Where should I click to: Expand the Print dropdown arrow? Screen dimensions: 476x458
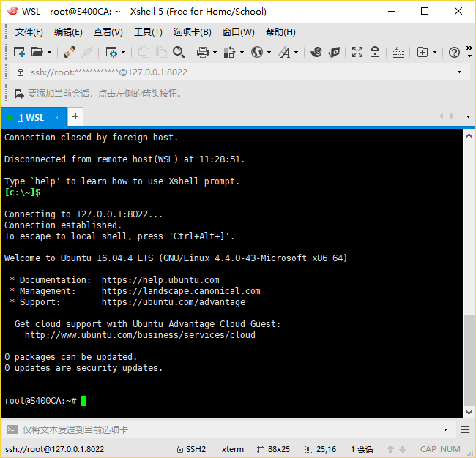pyautogui.click(x=215, y=53)
